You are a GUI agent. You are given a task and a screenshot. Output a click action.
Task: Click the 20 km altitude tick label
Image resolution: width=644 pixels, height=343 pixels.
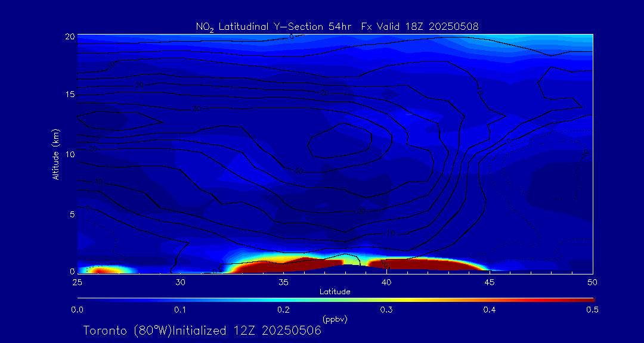click(69, 36)
